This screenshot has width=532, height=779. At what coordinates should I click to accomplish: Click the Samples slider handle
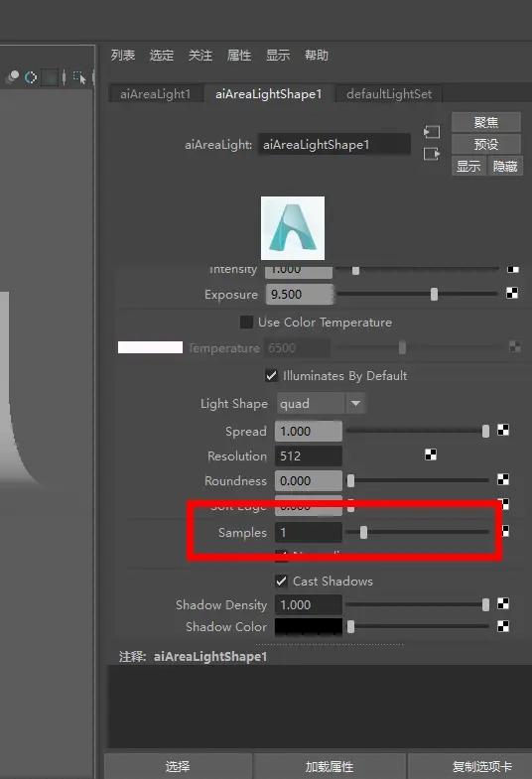[363, 532]
